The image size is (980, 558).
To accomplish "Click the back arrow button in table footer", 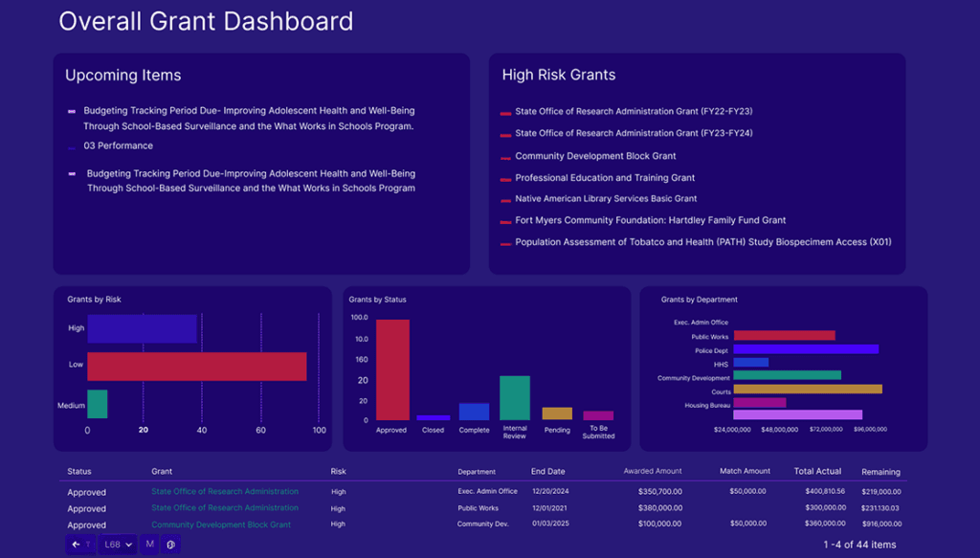I will (78, 545).
